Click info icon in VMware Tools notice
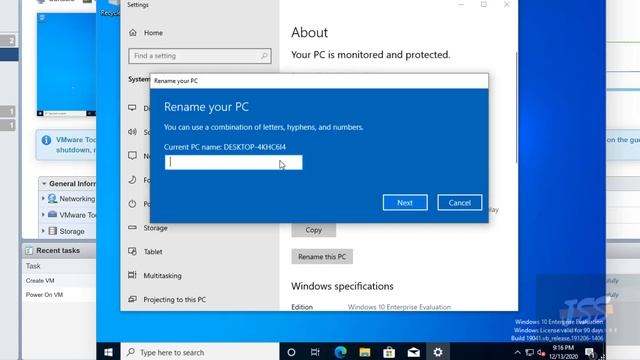 (x=46, y=140)
